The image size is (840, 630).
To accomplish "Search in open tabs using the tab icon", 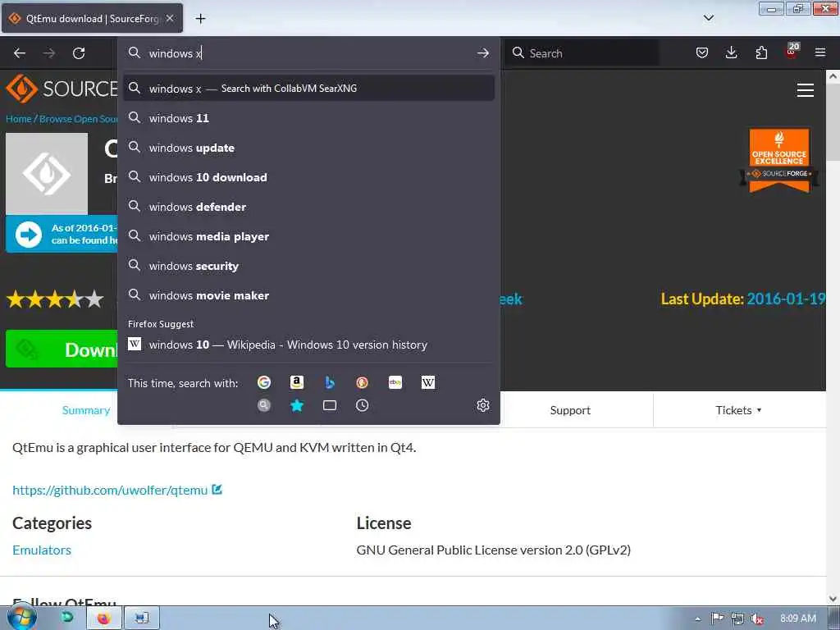I will (330, 405).
